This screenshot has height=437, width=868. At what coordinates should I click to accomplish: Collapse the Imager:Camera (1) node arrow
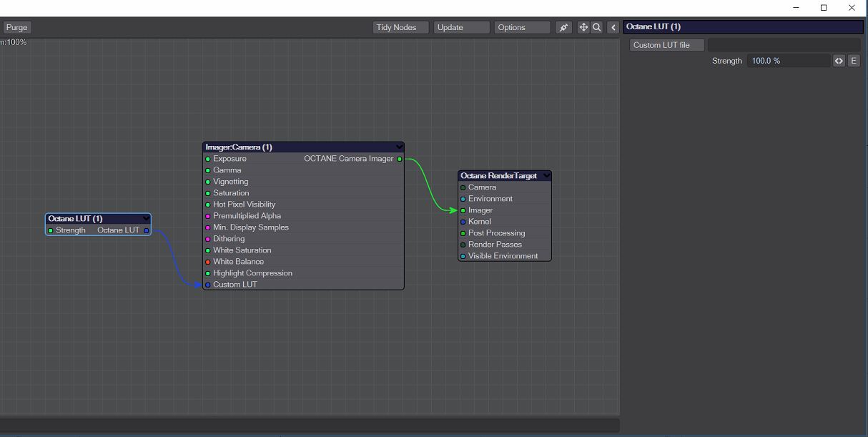click(399, 147)
